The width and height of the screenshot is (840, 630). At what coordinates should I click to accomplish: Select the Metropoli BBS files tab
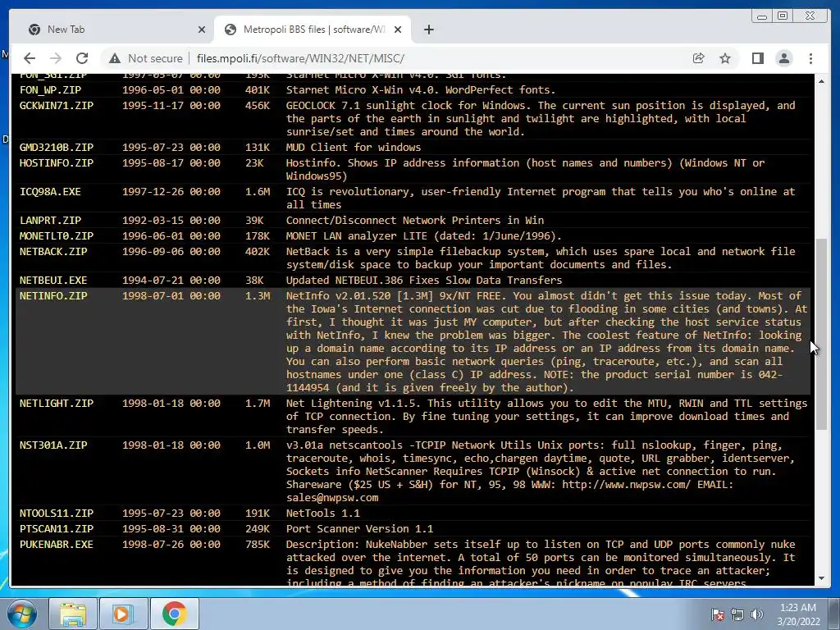(313, 30)
